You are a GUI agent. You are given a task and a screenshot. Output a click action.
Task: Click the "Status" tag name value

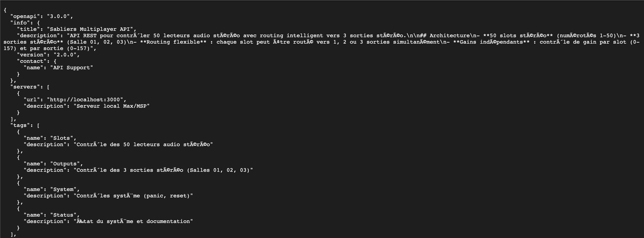65,215
